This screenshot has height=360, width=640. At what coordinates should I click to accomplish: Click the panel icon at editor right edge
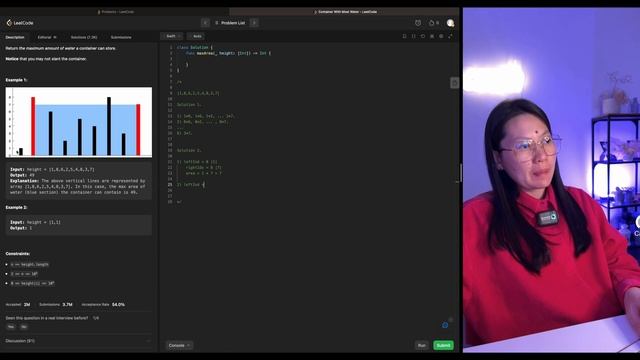pos(454,83)
